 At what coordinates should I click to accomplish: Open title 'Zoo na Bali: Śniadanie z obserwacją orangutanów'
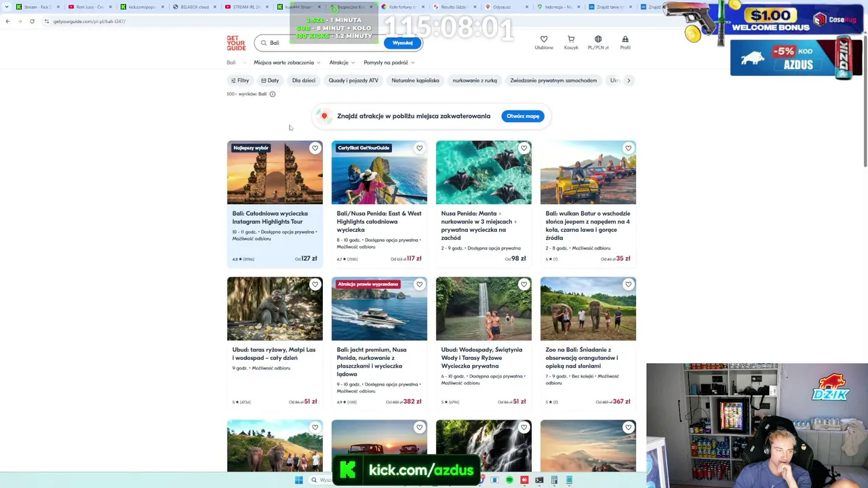(x=582, y=358)
